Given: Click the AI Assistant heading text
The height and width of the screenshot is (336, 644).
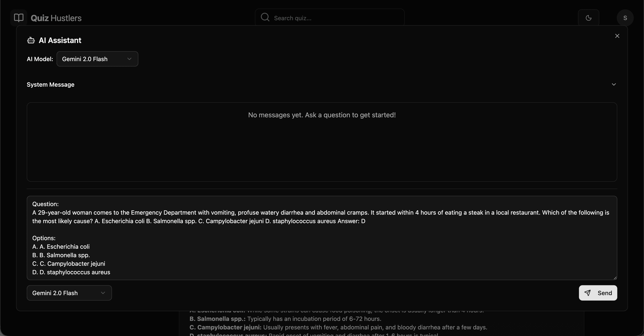Looking at the screenshot, I should tap(60, 40).
